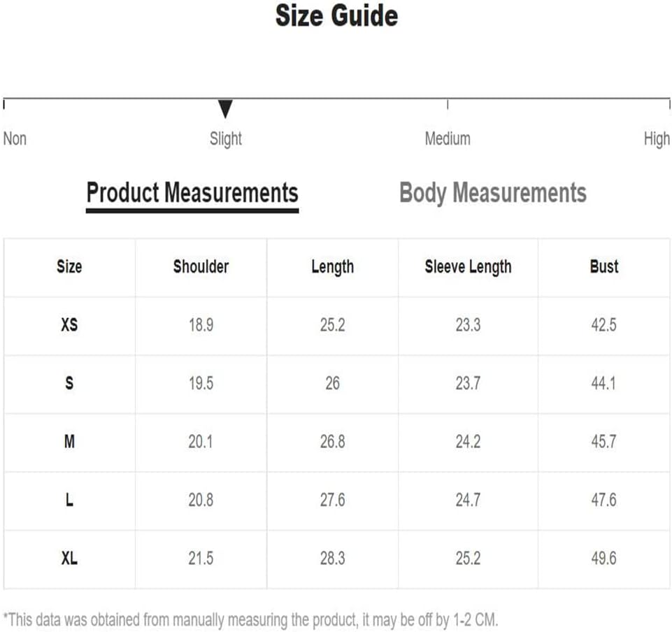
Task: Click the XL shoulder value 21.5
Action: pos(201,559)
